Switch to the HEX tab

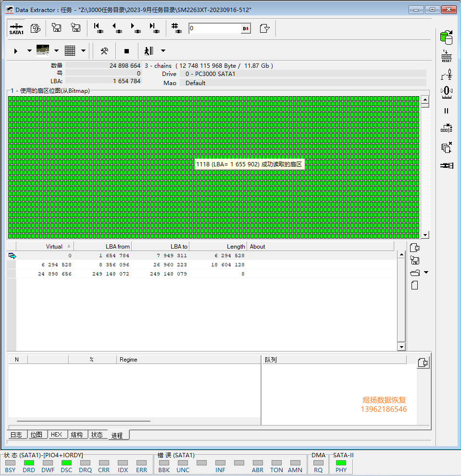[57, 435]
